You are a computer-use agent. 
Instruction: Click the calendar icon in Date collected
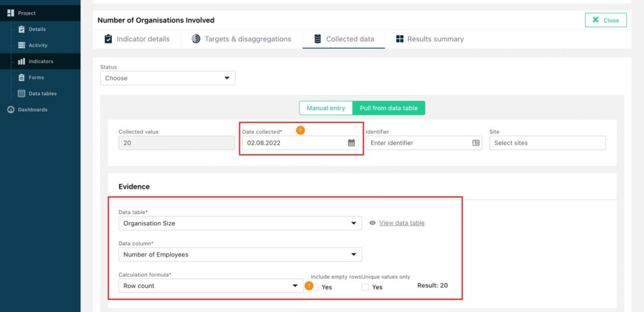351,143
